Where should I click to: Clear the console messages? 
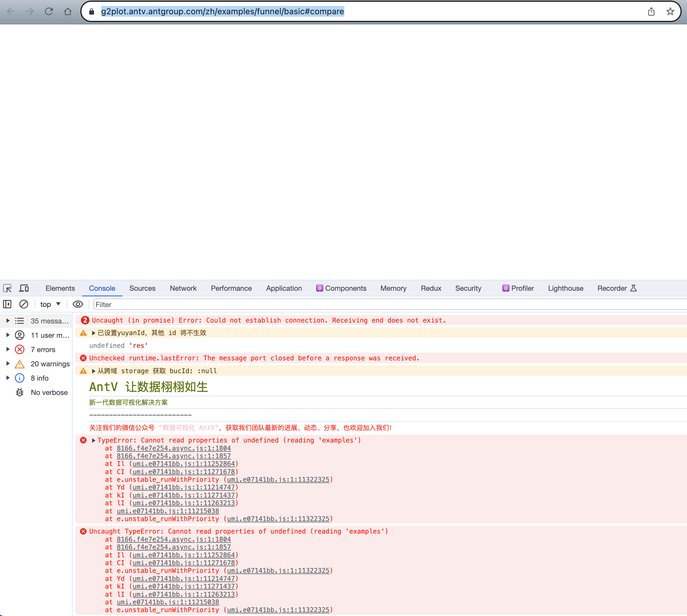[24, 304]
